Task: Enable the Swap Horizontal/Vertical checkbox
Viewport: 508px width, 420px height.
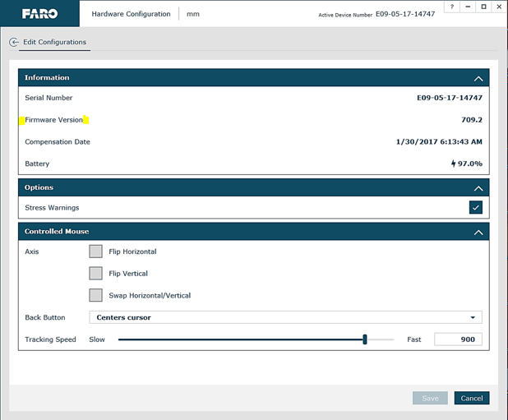Action: tap(95, 295)
